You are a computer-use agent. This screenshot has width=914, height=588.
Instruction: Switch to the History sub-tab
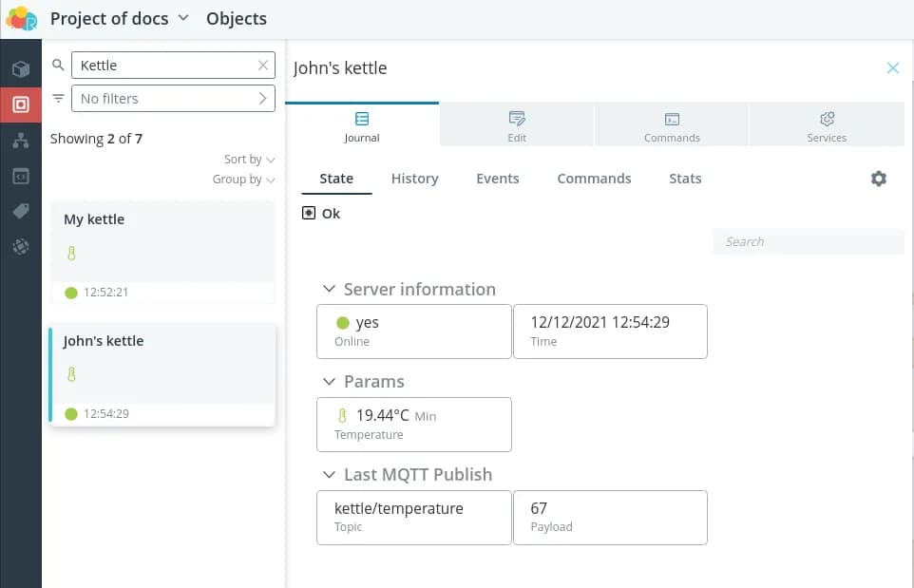pos(414,179)
